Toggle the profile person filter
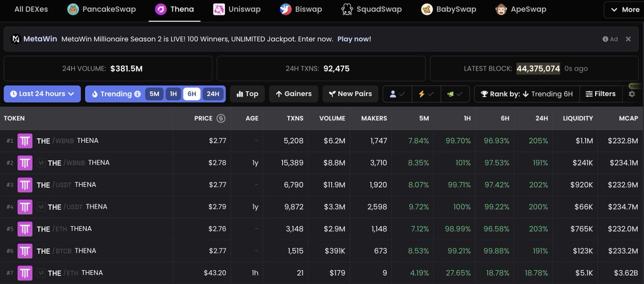This screenshot has width=644, height=284. (x=397, y=94)
